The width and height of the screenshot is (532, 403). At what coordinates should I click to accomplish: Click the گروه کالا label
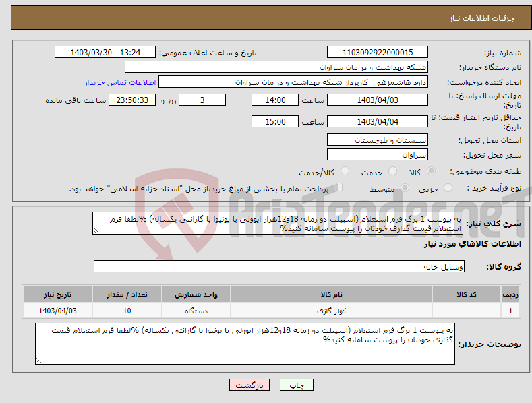[x=504, y=267]
